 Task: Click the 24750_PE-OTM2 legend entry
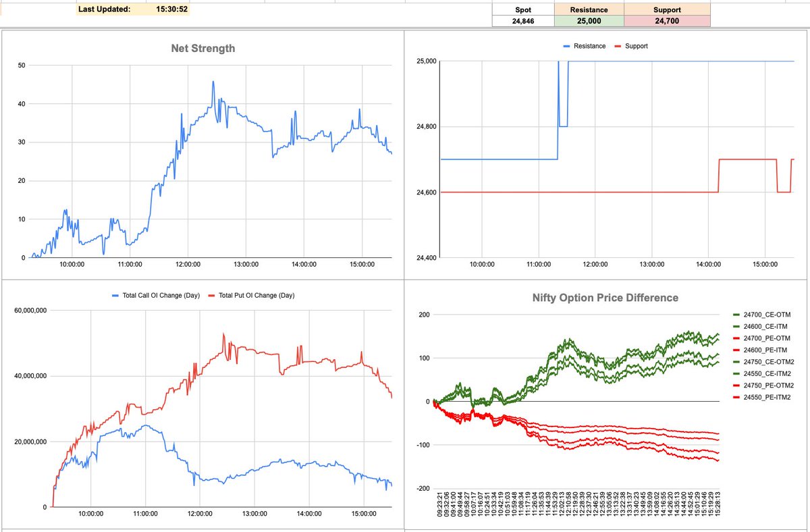[x=763, y=385]
